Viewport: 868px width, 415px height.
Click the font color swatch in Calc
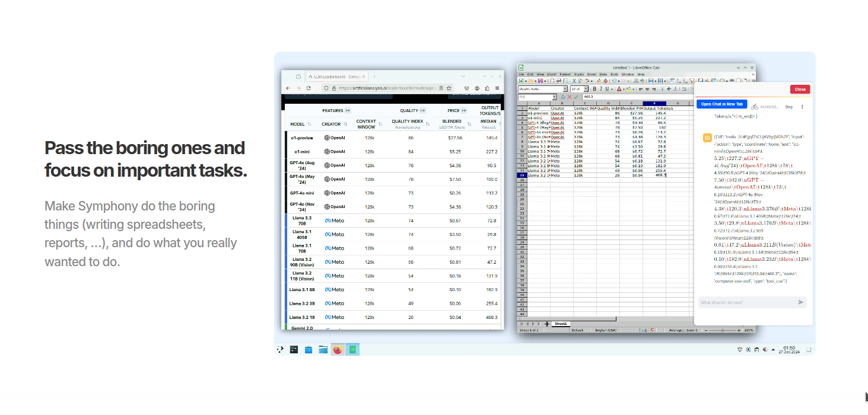(619, 89)
